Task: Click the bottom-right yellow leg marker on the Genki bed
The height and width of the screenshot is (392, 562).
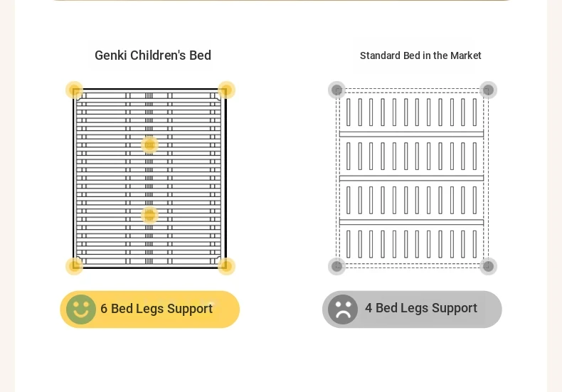Action: point(226,266)
